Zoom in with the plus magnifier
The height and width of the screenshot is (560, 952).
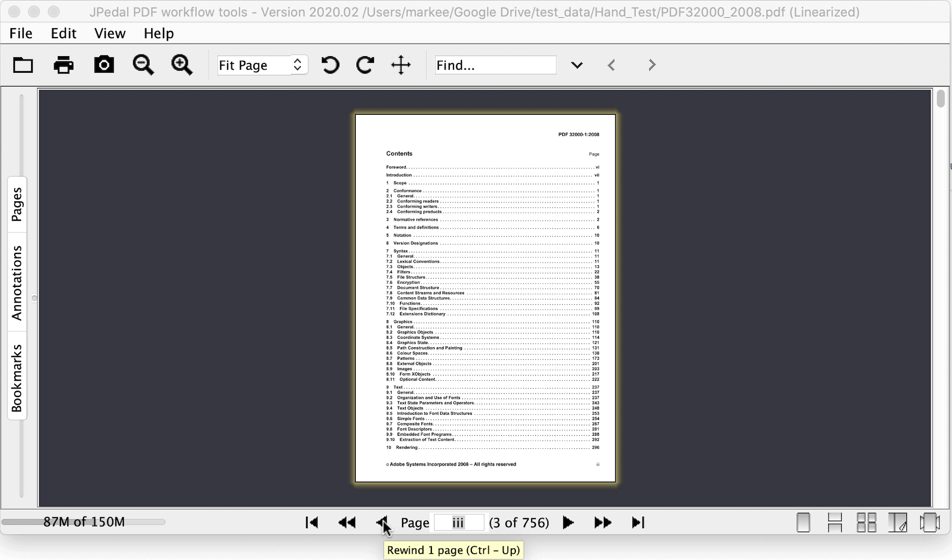182,65
